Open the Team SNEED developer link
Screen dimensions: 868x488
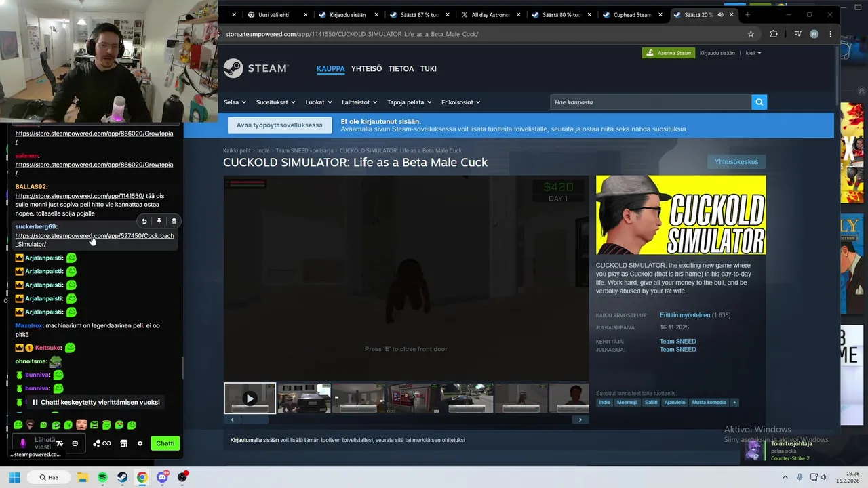[677, 342]
